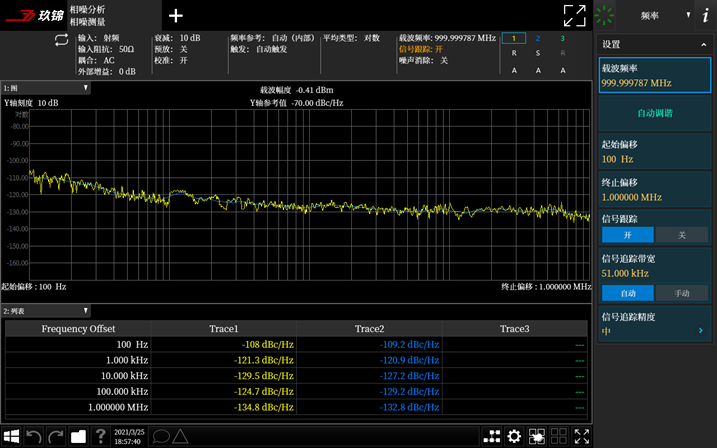Edit 信号追踪带宽 51.000 kHz value
This screenshot has height=448, width=717.
(x=625, y=273)
